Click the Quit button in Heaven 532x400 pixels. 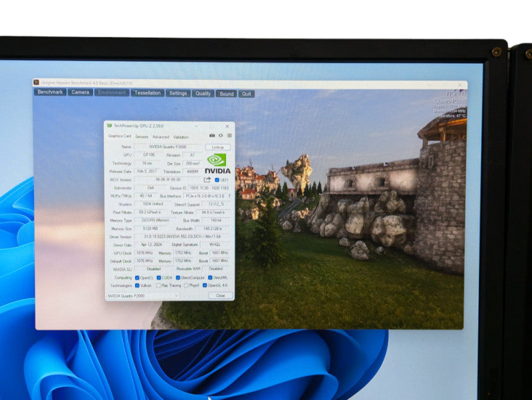246,94
